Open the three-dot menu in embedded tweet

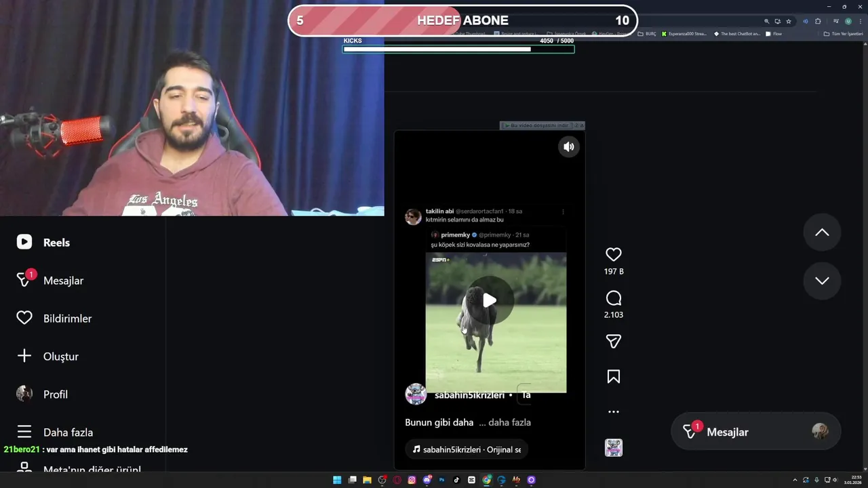point(563,211)
